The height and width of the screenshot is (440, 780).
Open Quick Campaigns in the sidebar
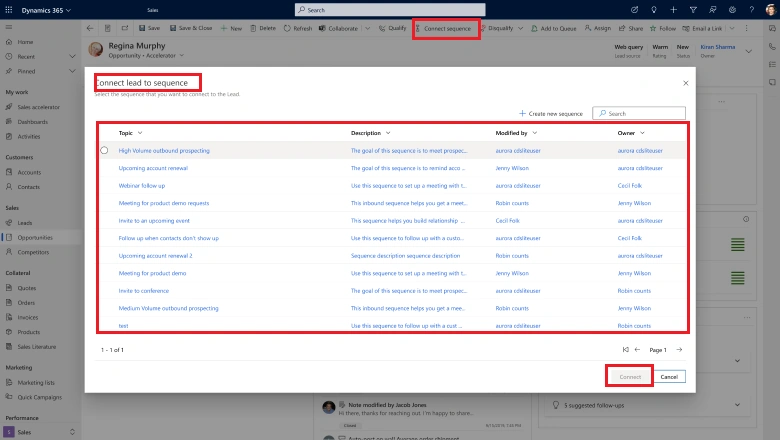[x=41, y=397]
